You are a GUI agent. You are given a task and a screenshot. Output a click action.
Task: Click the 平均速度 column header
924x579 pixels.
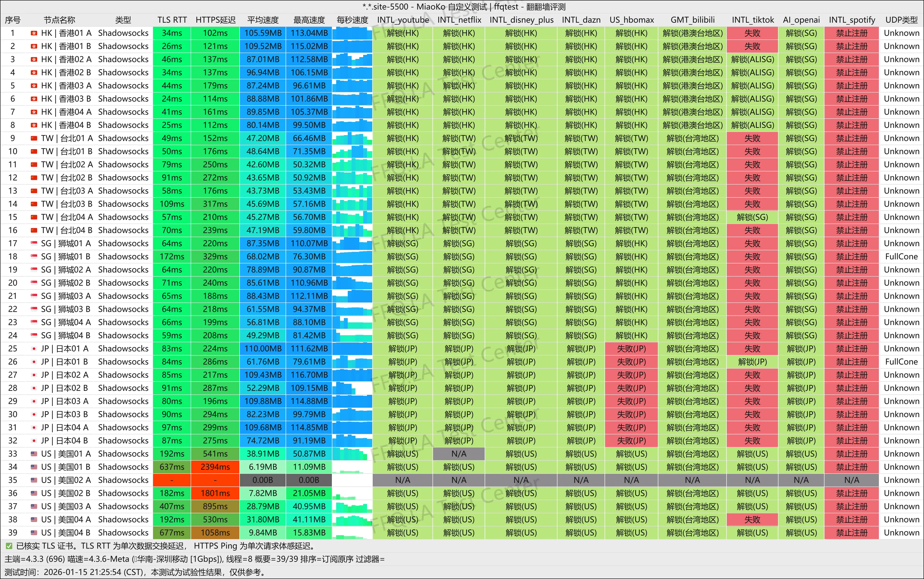coord(263,20)
